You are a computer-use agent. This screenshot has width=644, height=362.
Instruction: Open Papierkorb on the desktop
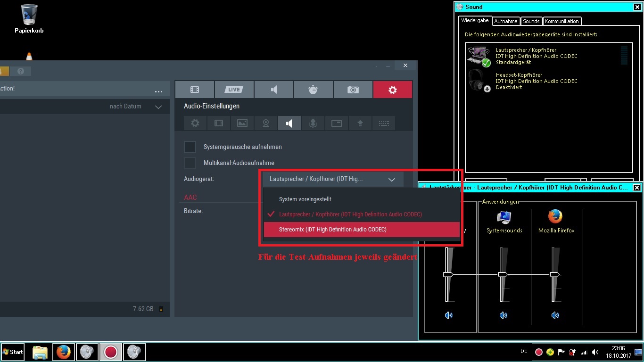tap(29, 19)
